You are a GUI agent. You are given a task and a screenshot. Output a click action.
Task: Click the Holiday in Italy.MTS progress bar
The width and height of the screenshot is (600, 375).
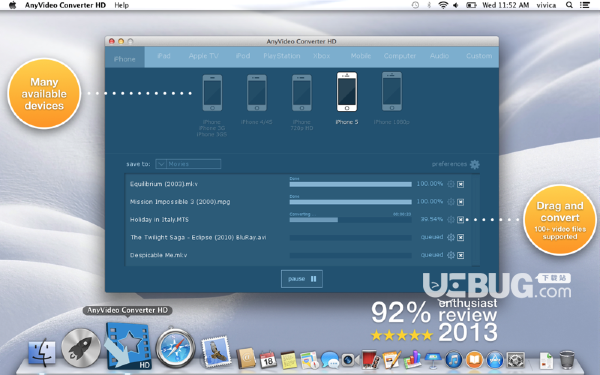click(x=350, y=220)
